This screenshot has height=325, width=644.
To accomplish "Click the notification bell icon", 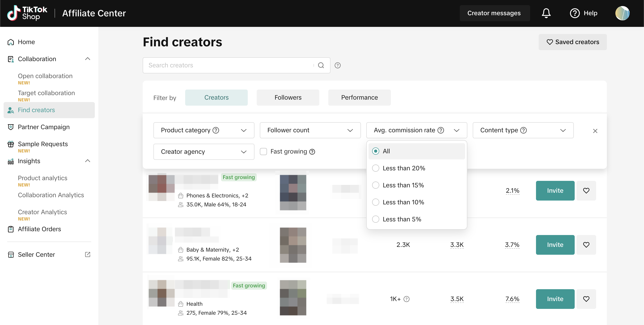I will [546, 13].
